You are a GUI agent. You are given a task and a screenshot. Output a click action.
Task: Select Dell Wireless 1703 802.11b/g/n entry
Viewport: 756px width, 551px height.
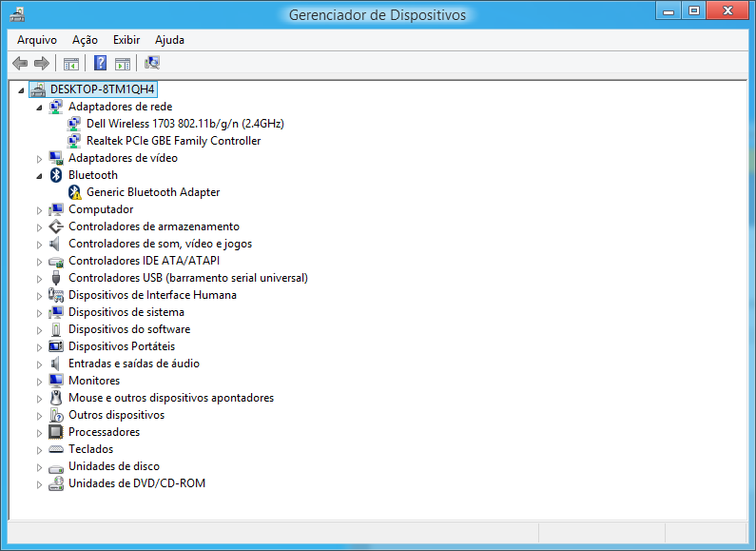click(x=185, y=124)
